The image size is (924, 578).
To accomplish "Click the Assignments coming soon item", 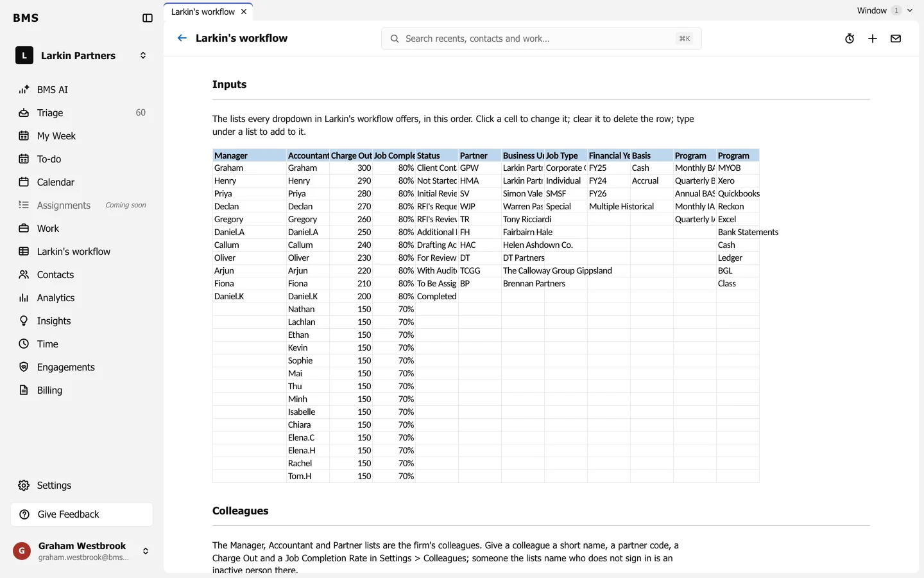I will [81, 206].
